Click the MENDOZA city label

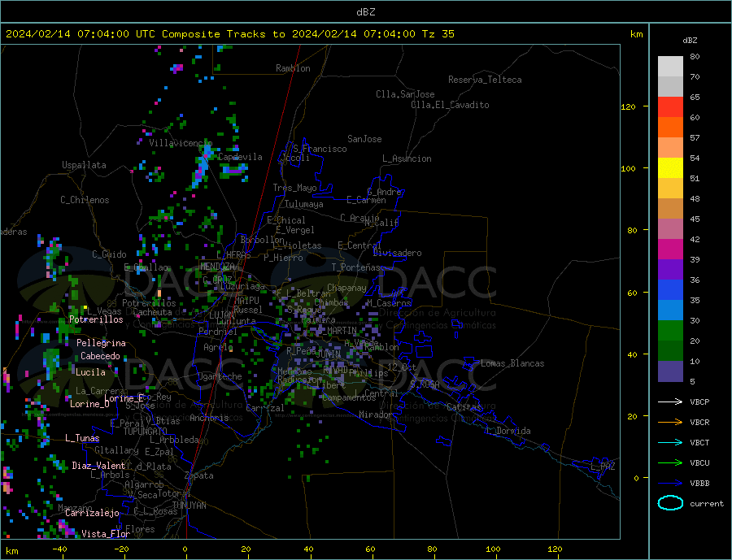[217, 267]
